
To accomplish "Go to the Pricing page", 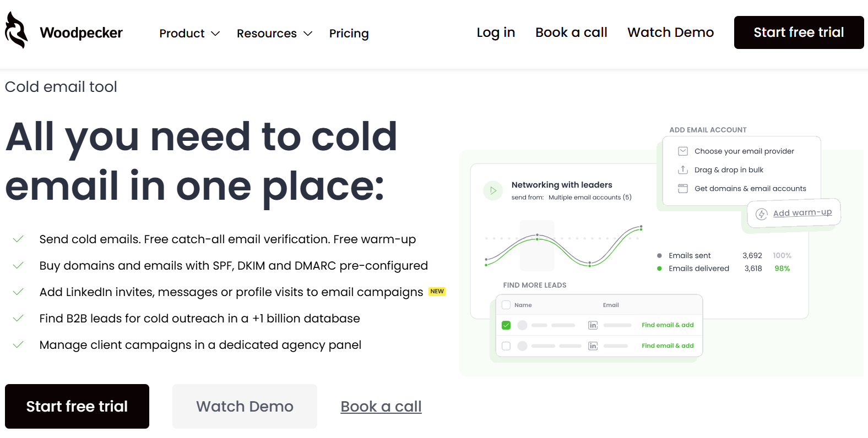I will [x=349, y=34].
